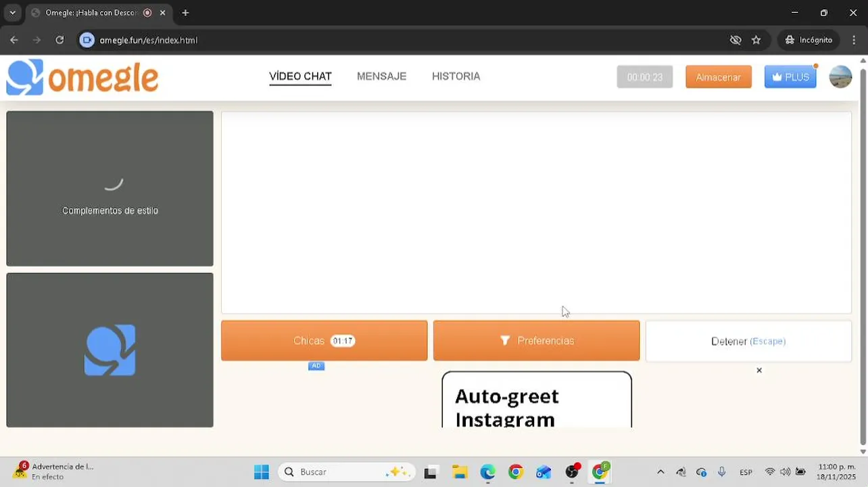The width and height of the screenshot is (868, 487).
Task: Open the tab search dropdown arrow
Action: pyautogui.click(x=12, y=12)
